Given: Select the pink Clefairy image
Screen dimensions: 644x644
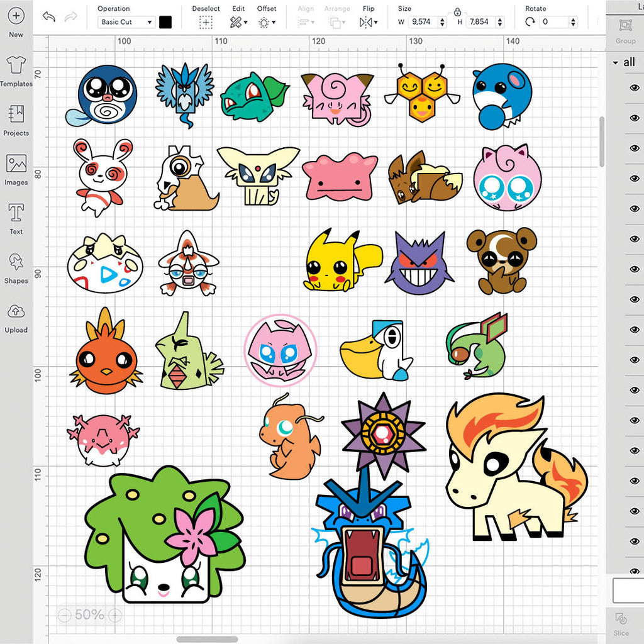Looking at the screenshot, I should 338,100.
